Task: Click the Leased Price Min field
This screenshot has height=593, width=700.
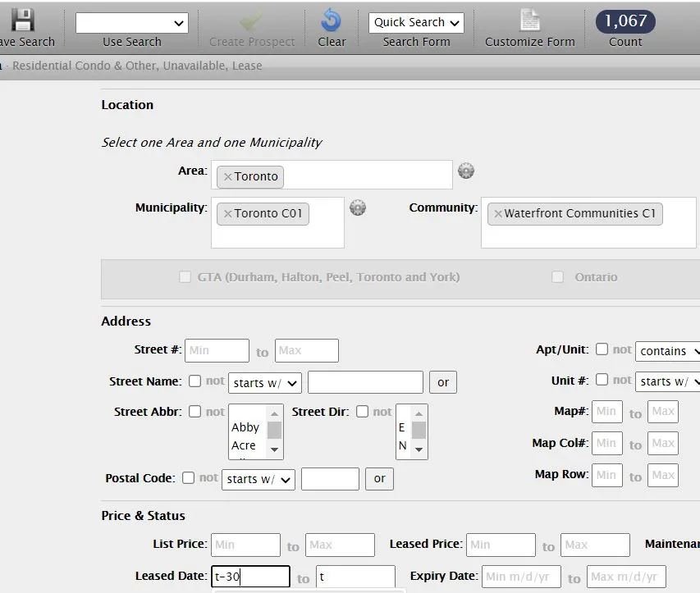Action: coord(501,545)
